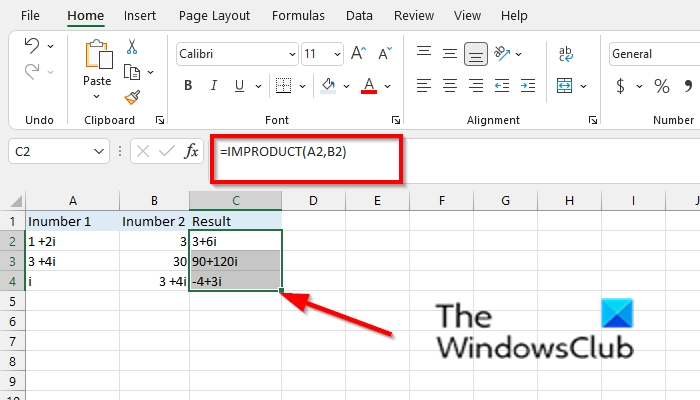700x400 pixels.
Task: Click the Undo arrow icon
Action: pos(32,46)
